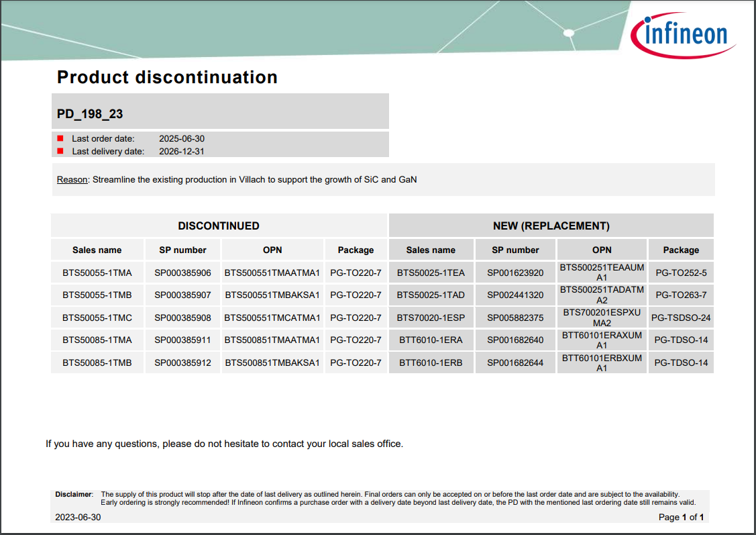Click replacement OPN BTT60101ERAXUMA1

pos(602,340)
